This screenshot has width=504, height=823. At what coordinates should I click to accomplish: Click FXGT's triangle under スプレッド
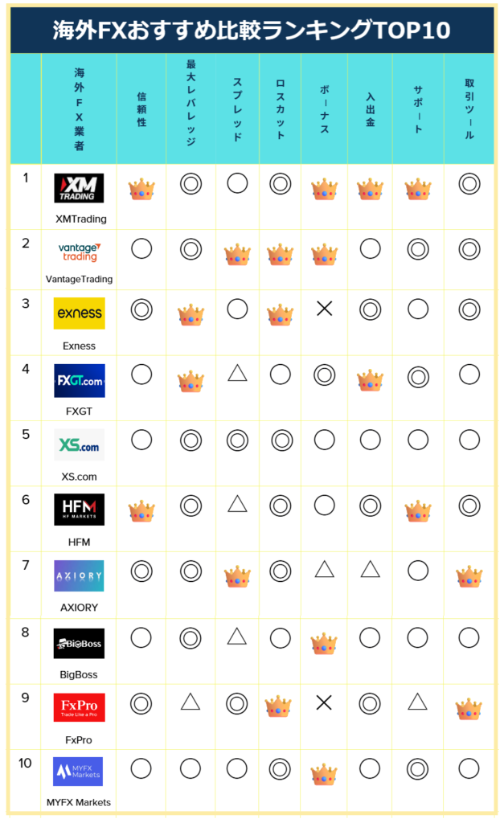[x=237, y=372]
